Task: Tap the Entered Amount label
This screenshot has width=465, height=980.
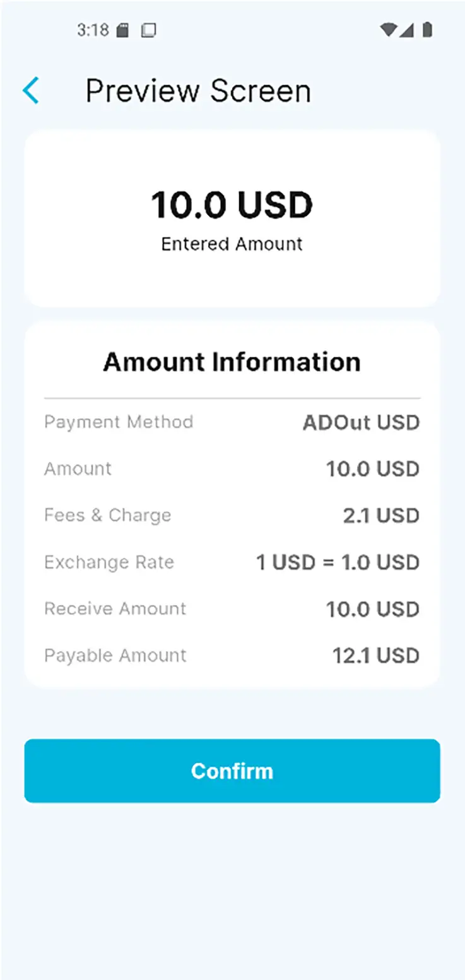Action: [232, 244]
